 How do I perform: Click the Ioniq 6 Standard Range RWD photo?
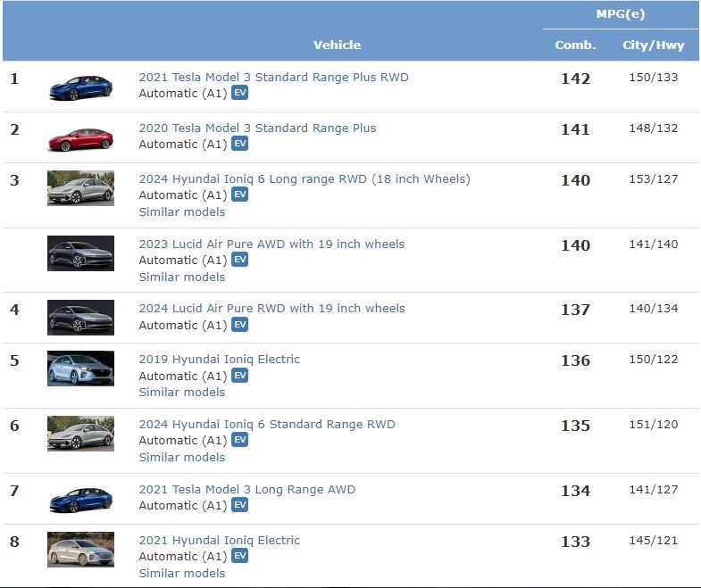80,434
